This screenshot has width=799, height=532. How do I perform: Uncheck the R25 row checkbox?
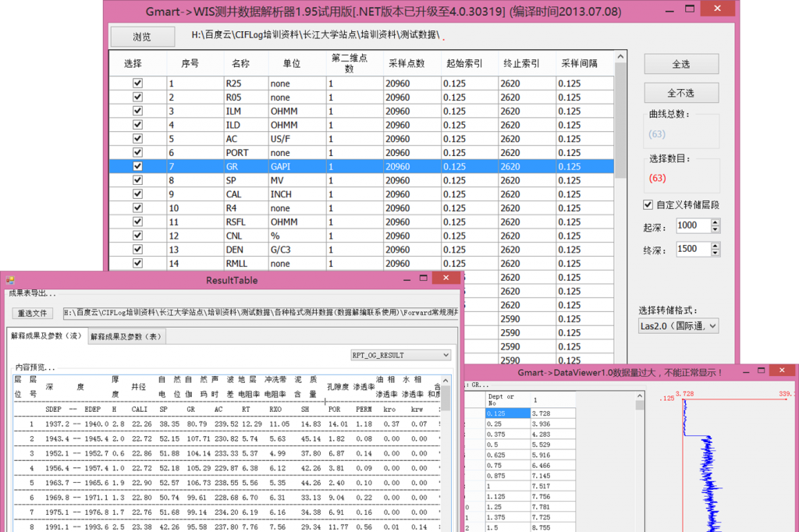pos(137,83)
